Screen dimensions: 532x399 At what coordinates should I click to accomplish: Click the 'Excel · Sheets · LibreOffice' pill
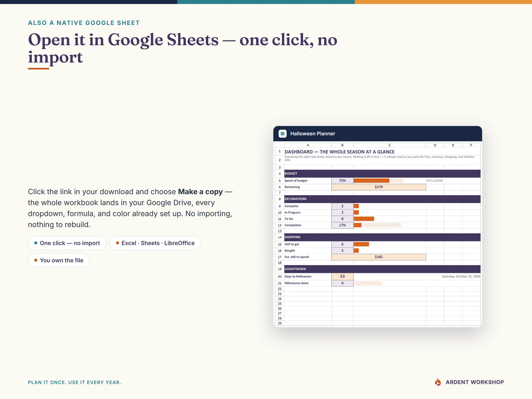point(155,243)
